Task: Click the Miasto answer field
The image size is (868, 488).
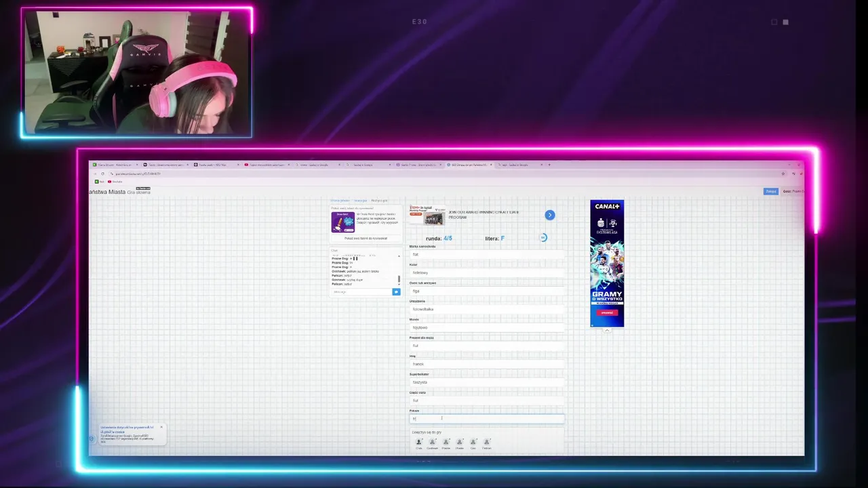Action: pos(487,327)
